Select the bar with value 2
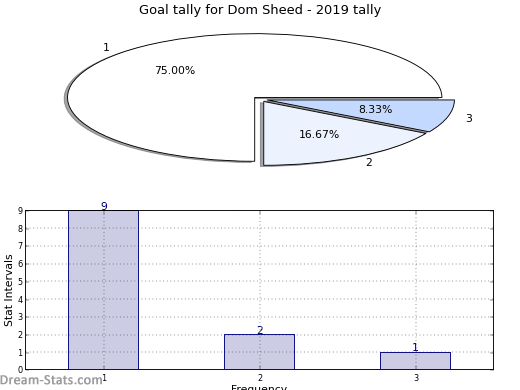 (x=260, y=352)
